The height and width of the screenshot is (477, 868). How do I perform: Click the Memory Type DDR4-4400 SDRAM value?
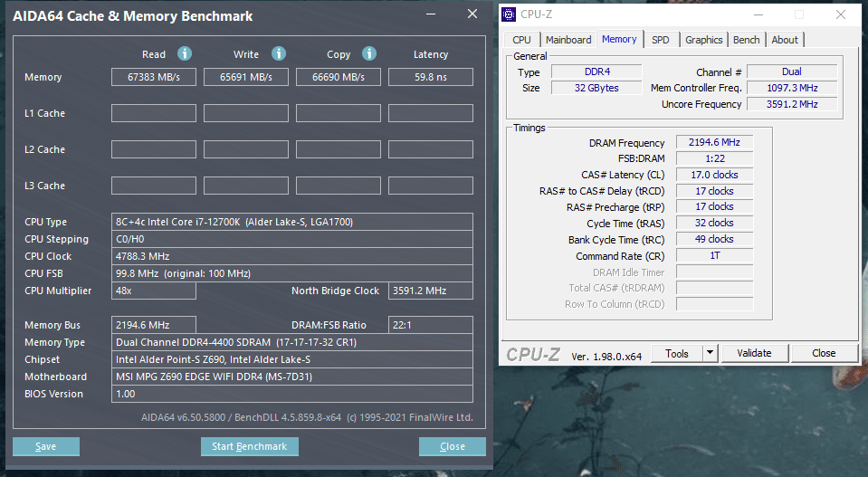coord(292,342)
